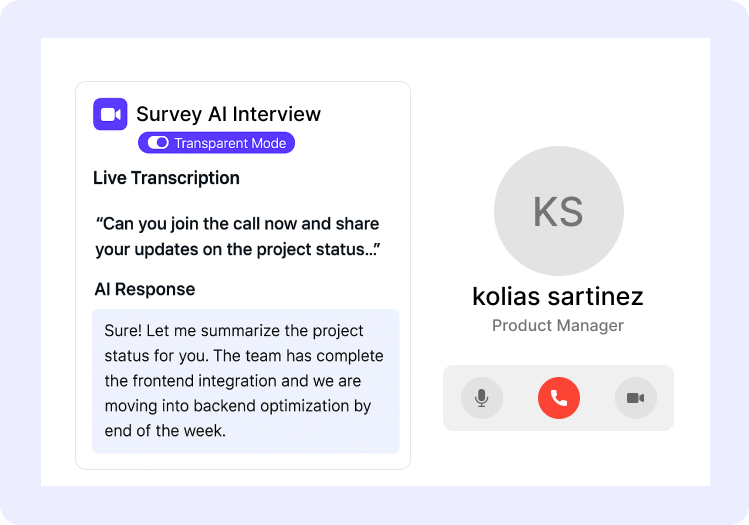Click the "Product Manager" role label
This screenshot has width=749, height=525.
click(558, 326)
